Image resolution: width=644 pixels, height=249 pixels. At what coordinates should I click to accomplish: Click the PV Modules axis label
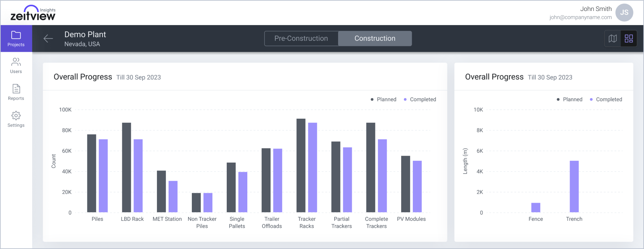(x=411, y=219)
